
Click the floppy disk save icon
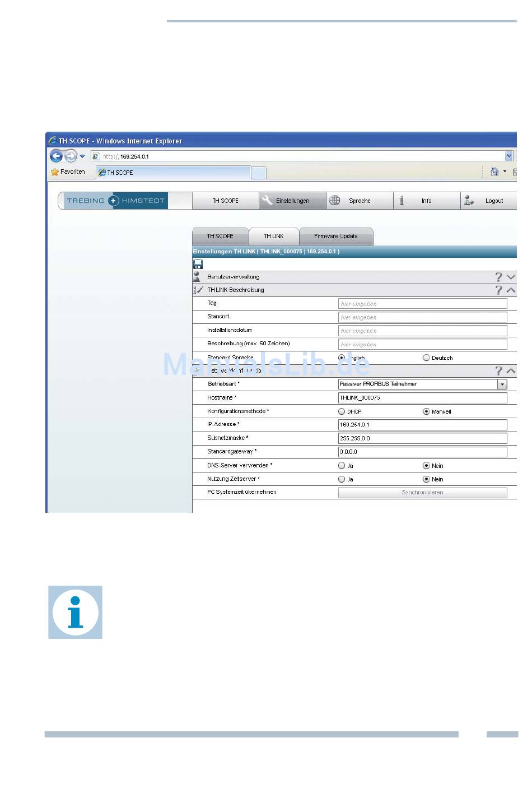tap(198, 264)
